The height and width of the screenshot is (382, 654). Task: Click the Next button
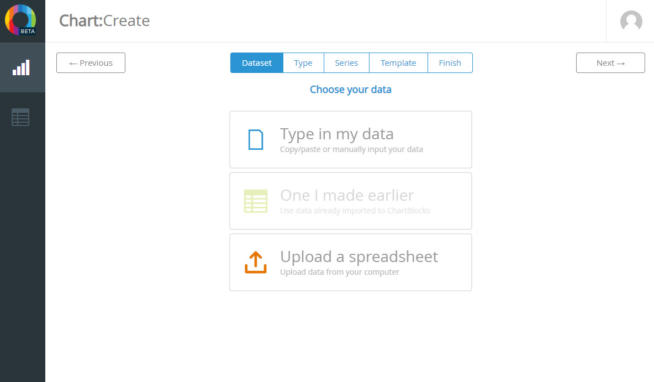click(611, 63)
